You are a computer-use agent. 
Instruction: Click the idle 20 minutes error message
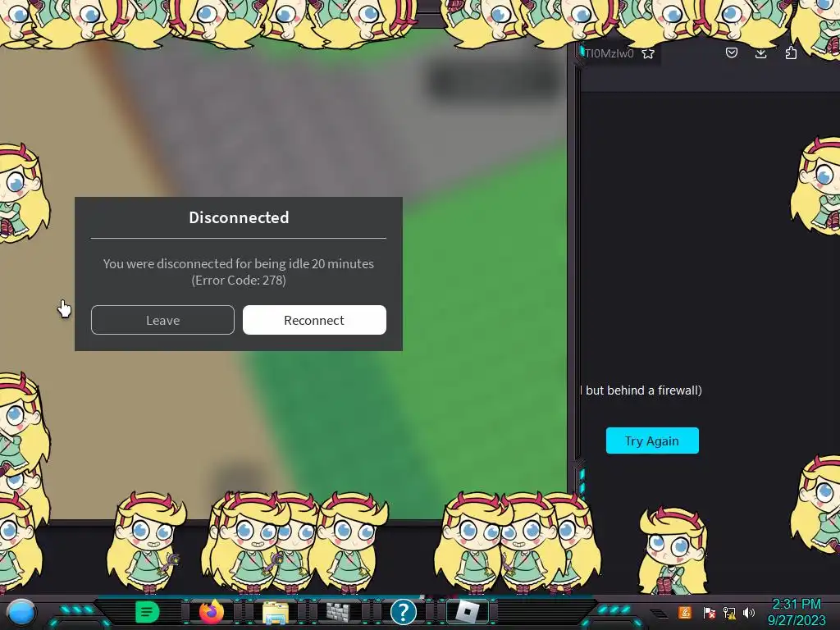(x=239, y=263)
